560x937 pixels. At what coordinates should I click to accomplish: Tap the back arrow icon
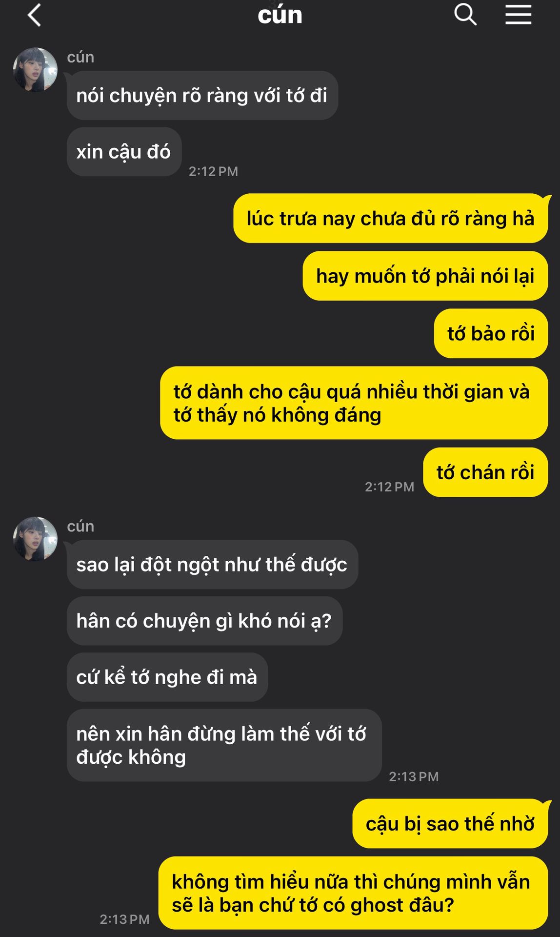pos(34,15)
